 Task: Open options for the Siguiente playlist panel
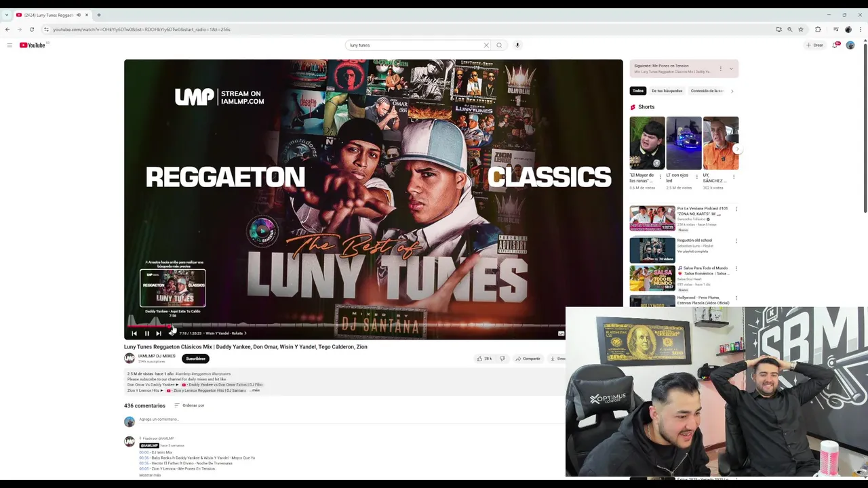click(x=721, y=68)
